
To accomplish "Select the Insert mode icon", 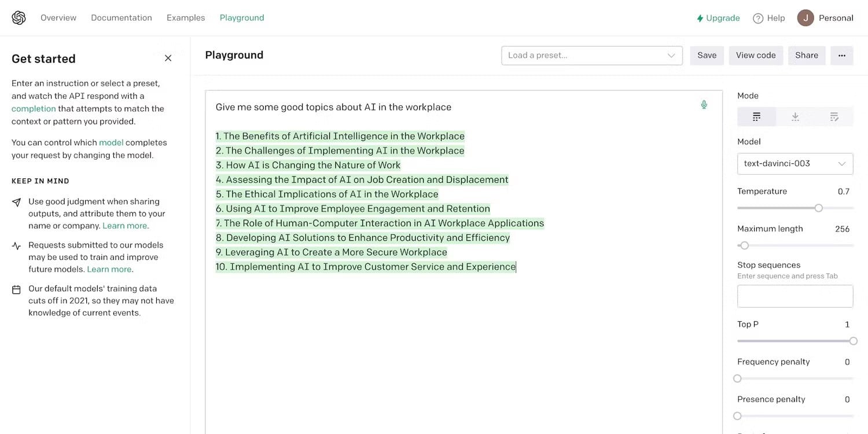I will point(795,117).
